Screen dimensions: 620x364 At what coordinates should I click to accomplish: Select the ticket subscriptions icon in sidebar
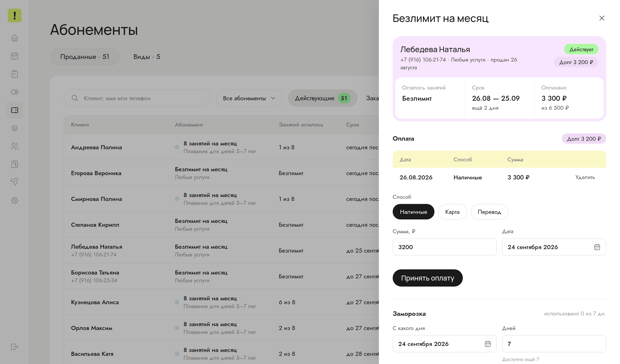point(14,110)
